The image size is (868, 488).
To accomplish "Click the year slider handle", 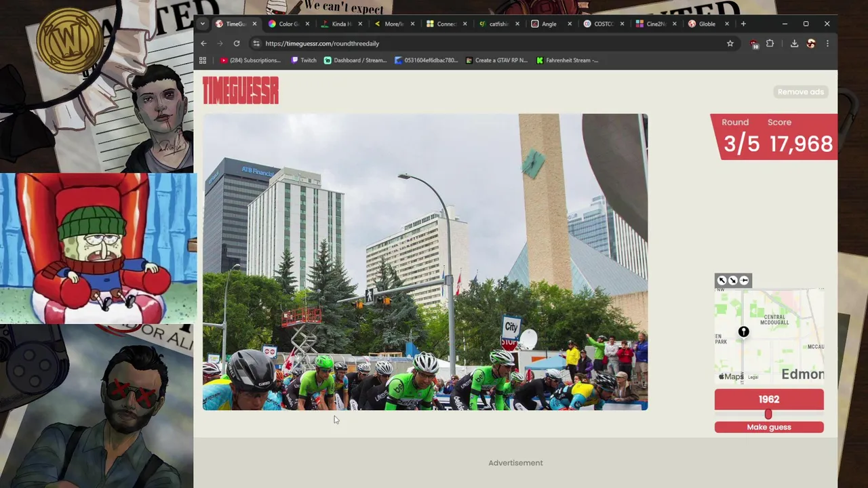I will [768, 414].
